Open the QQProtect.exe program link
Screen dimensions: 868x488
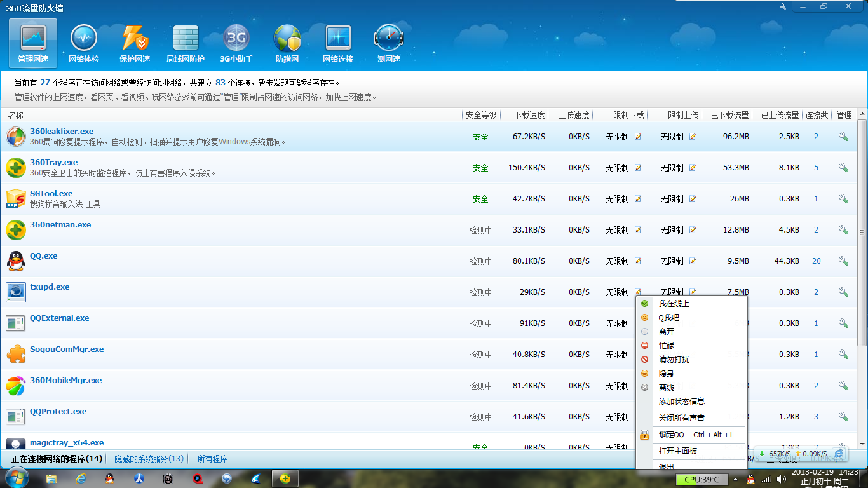58,412
